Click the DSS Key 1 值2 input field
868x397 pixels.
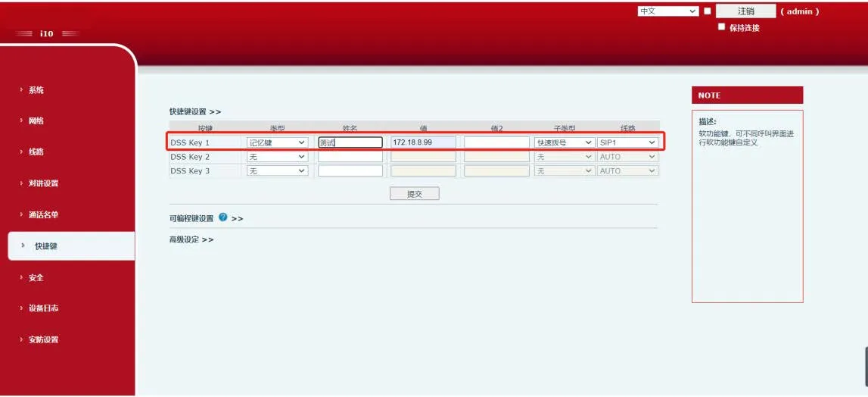tap(496, 142)
